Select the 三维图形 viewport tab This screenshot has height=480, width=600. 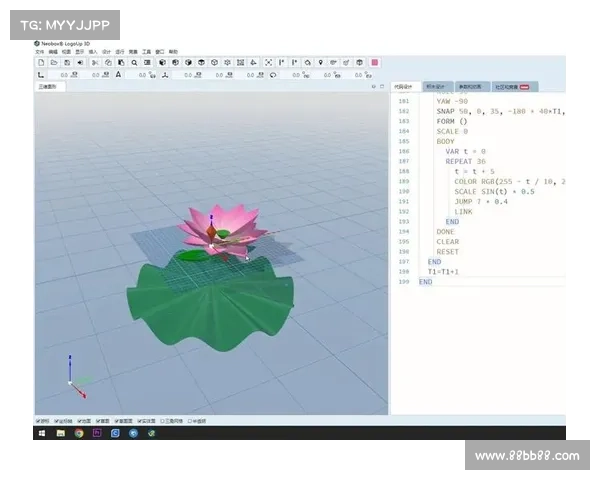[51, 87]
